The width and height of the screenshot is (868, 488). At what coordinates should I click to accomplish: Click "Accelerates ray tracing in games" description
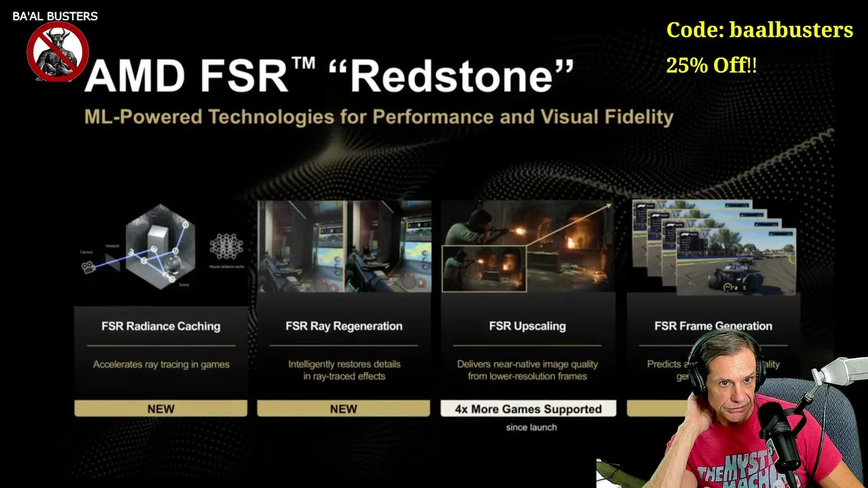[161, 365]
